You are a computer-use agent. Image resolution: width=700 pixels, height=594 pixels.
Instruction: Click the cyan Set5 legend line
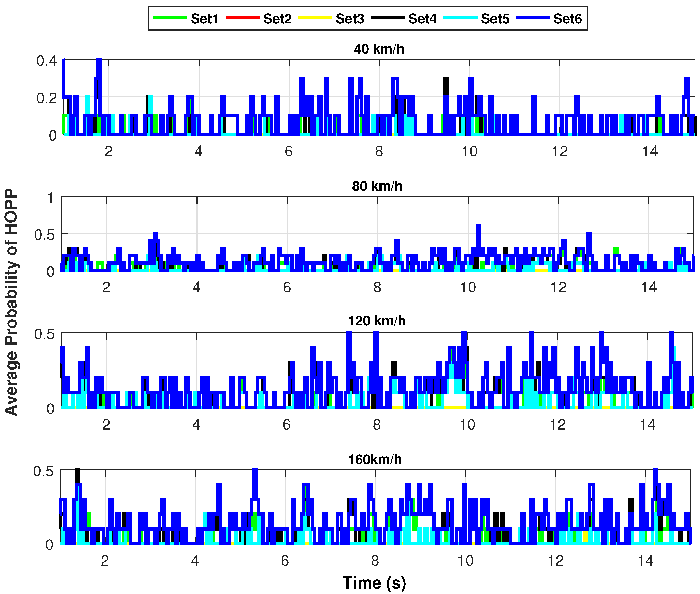460,18
